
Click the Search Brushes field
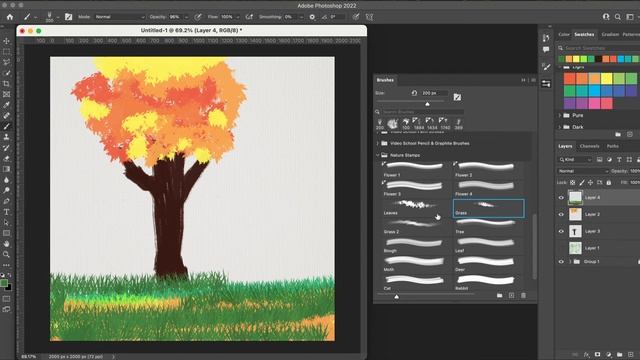tap(422, 111)
